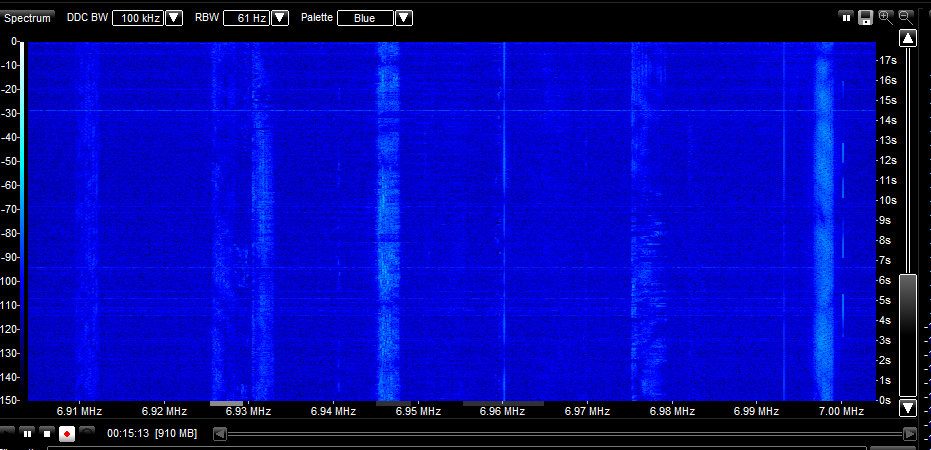The height and width of the screenshot is (450, 931).
Task: Click the 6.93 MHz frequency label
Action: [x=249, y=411]
